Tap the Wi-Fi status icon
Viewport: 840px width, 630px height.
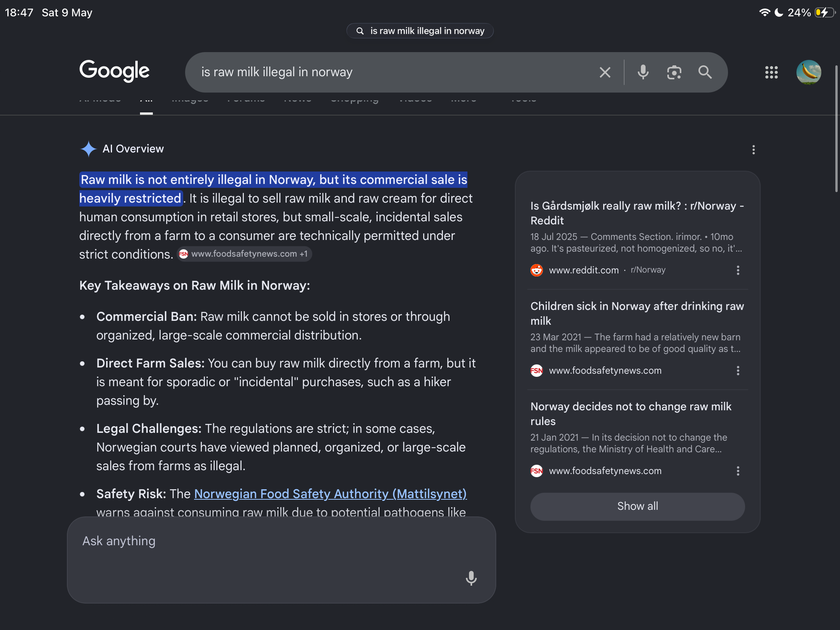[x=765, y=12]
